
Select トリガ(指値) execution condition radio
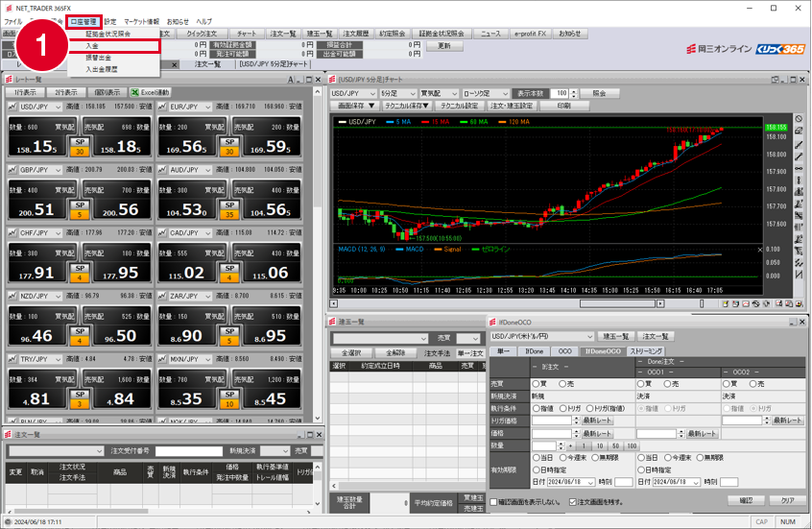tap(590, 408)
